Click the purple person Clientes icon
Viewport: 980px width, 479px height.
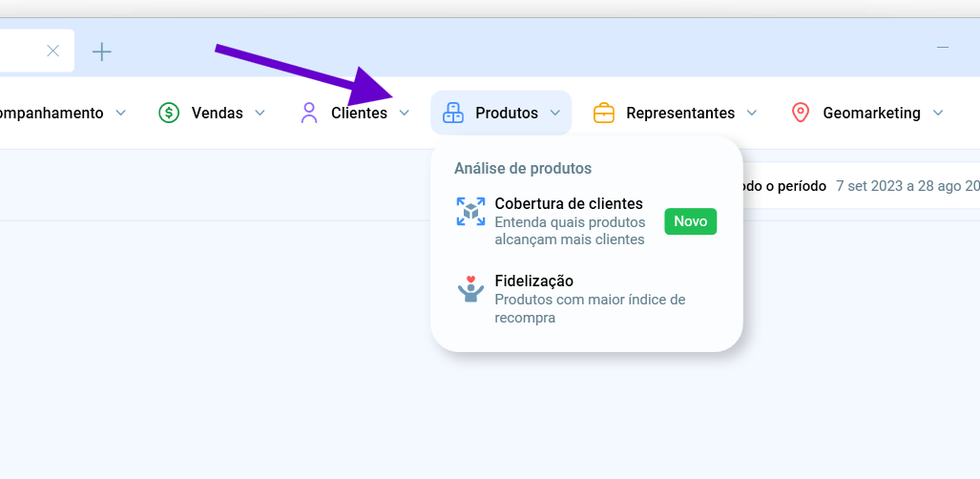[309, 113]
